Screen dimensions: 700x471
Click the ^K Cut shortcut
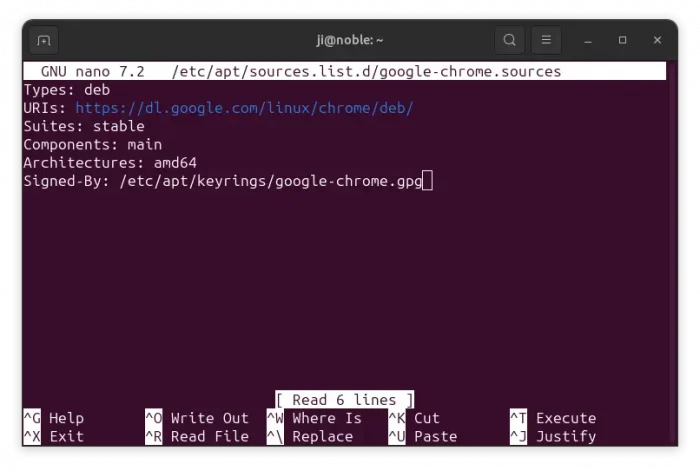click(414, 418)
